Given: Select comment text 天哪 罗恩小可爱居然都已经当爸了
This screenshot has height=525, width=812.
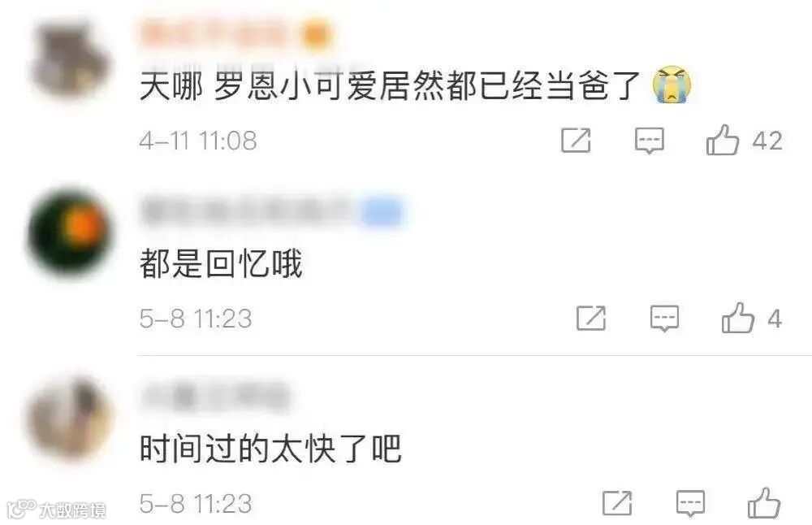Looking at the screenshot, I should [390, 85].
